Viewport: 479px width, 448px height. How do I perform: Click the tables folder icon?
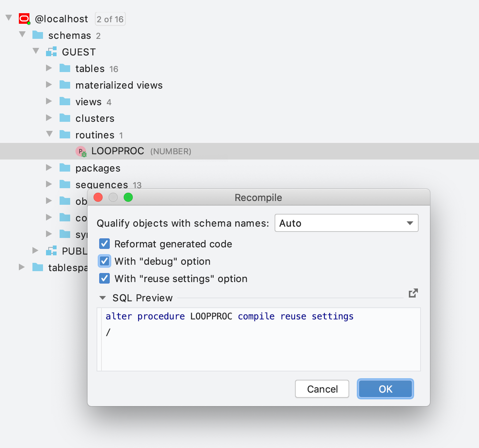coord(65,68)
